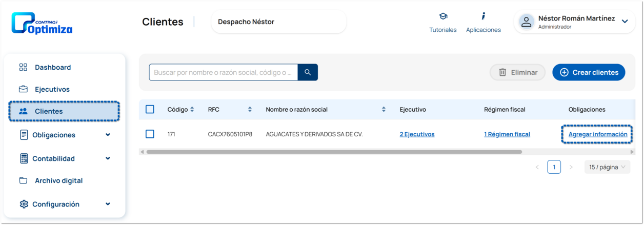
Task: Open Ejecutivos in the sidebar
Action: click(x=52, y=89)
